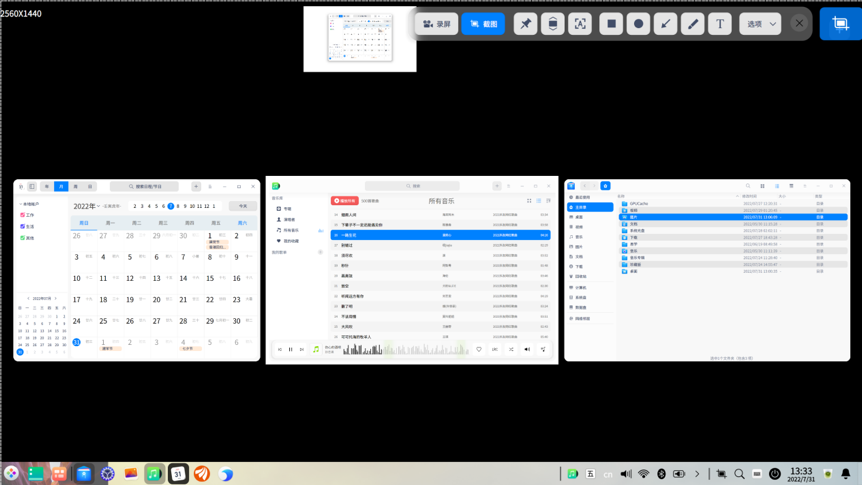The height and width of the screenshot is (485, 862).
Task: Select the rectangle drawing tool
Action: 611,24
